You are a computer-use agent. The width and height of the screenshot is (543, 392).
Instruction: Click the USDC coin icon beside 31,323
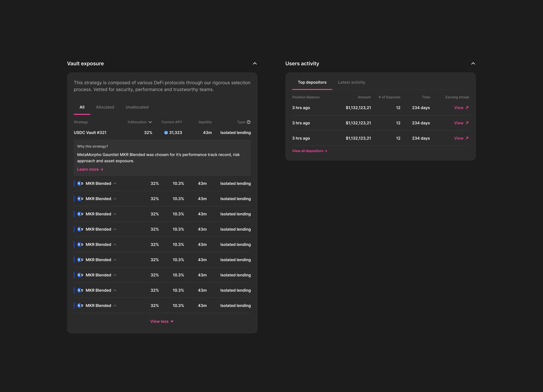tap(166, 133)
